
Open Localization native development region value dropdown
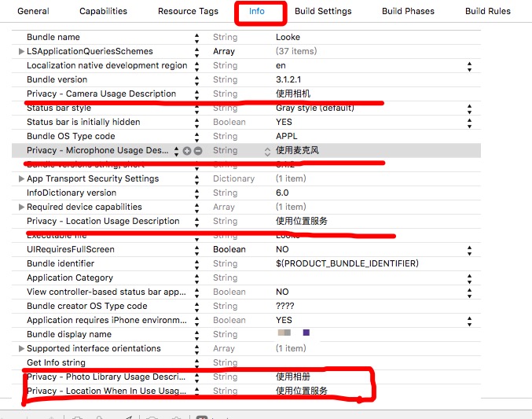coord(470,66)
